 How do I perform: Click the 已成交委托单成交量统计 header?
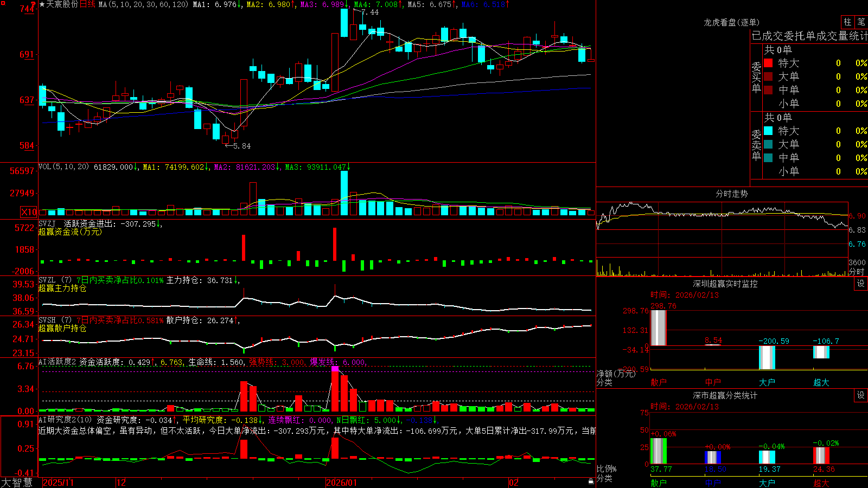809,36
